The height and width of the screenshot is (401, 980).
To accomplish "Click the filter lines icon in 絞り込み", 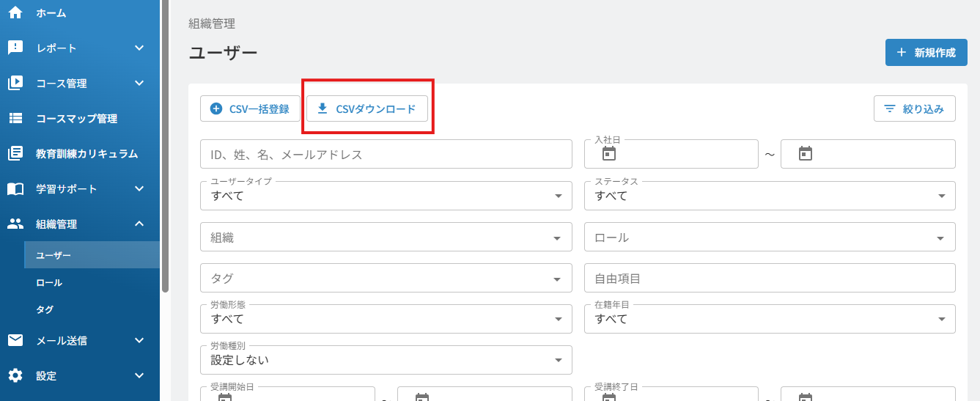I will 890,108.
